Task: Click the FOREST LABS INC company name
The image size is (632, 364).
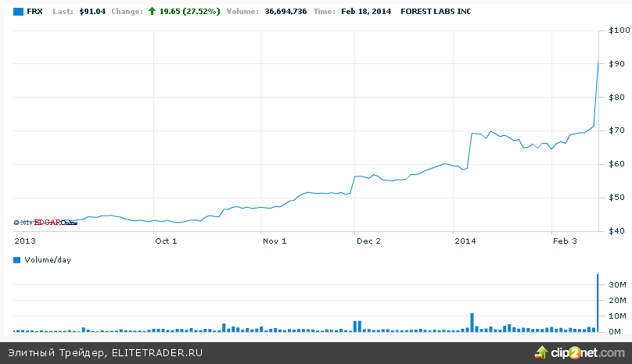Action: 436,12
